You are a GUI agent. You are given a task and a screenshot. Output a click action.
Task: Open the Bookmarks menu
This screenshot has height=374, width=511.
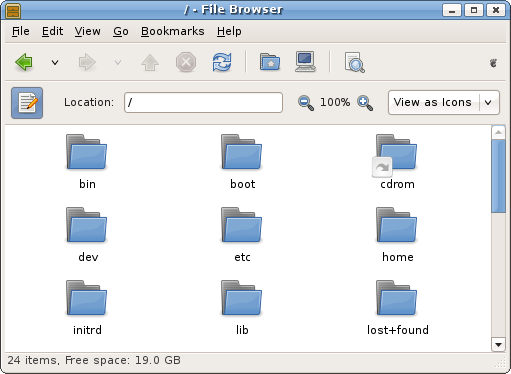pyautogui.click(x=172, y=31)
